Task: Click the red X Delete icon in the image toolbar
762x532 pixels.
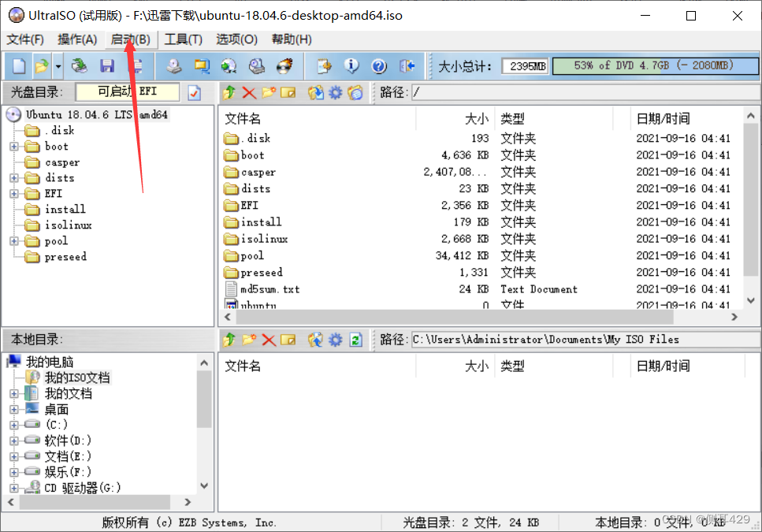Action: [249, 92]
